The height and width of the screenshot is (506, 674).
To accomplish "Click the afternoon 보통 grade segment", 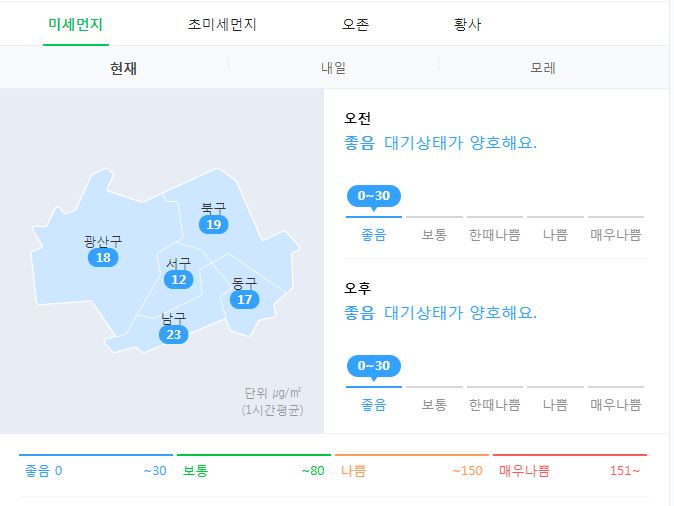I will pos(434,398).
